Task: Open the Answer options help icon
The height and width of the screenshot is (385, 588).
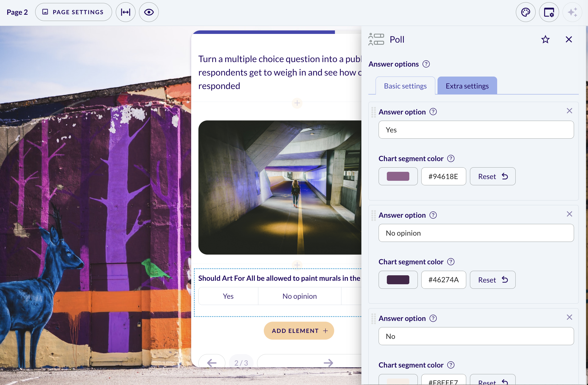Action: tap(426, 64)
